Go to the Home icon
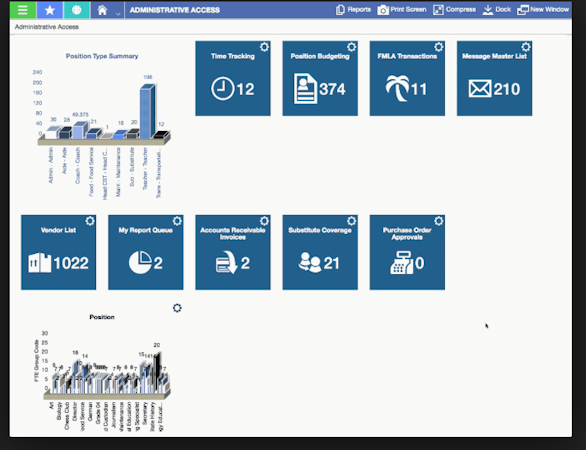 click(102, 10)
